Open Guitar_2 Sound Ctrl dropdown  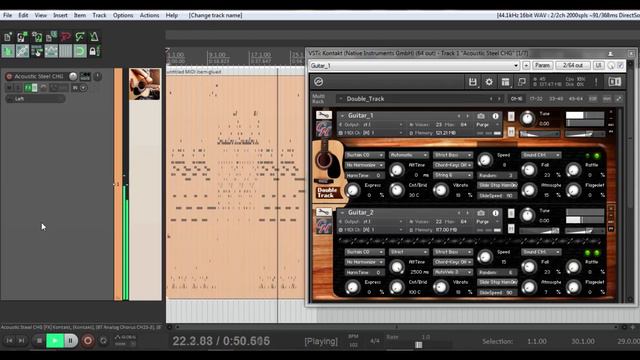tap(541, 252)
